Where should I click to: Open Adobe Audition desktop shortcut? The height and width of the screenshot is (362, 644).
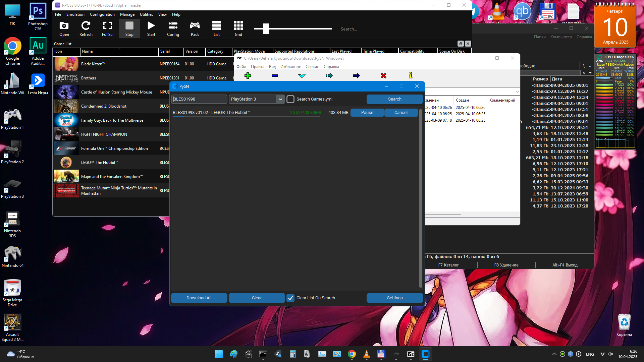[38, 51]
